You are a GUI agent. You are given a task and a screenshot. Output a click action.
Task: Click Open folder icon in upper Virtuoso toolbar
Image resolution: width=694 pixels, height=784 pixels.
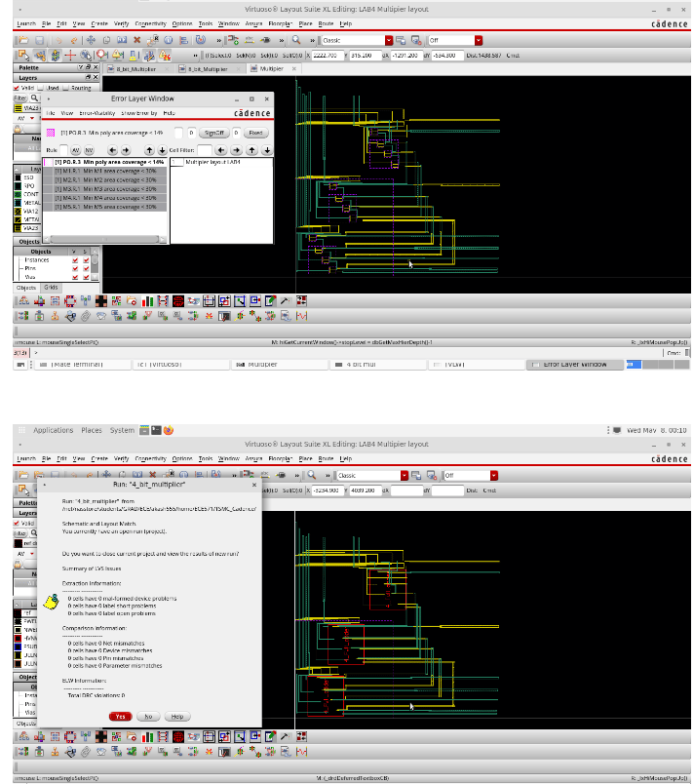tap(23, 40)
